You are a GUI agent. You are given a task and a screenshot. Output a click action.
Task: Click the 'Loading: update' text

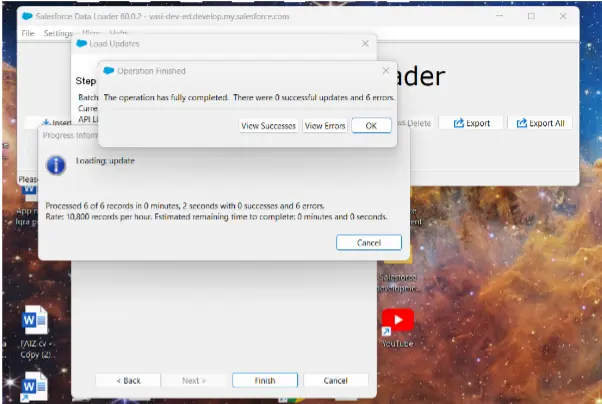(x=105, y=161)
